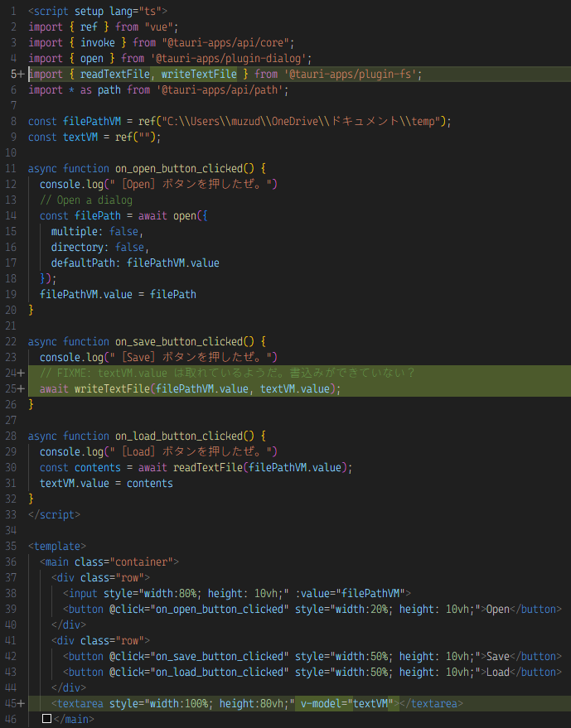571x728 pixels.
Task: Click "textVM.value = contents" on line 31
Action: click(106, 484)
